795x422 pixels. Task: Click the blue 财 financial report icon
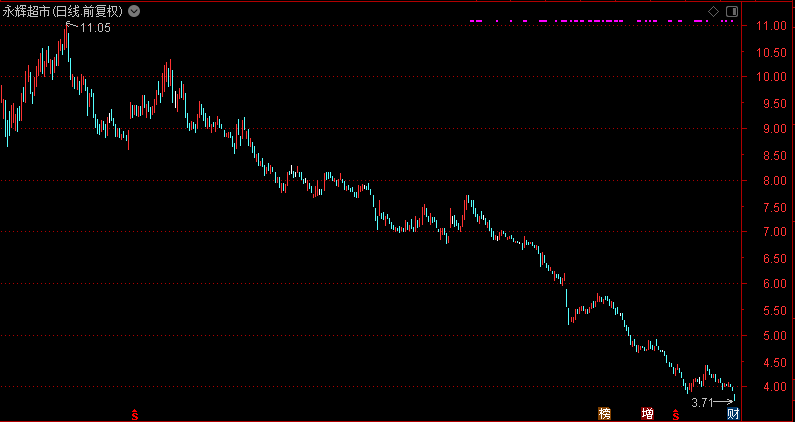[733, 413]
